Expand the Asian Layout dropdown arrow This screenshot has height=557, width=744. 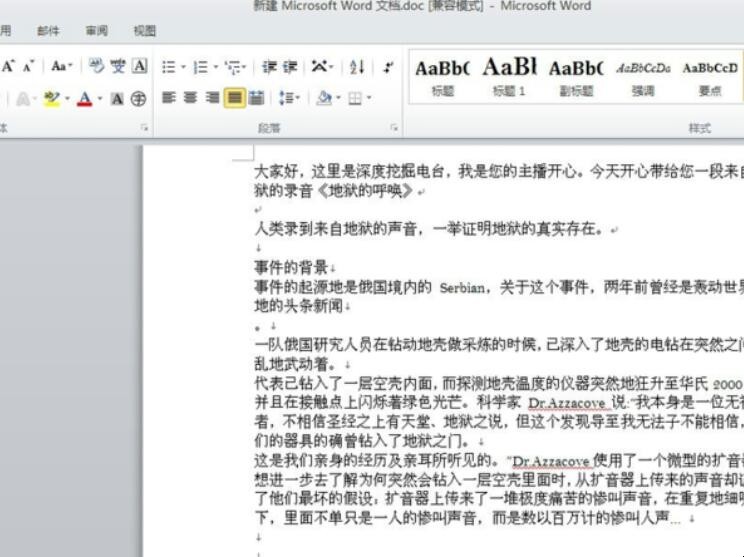pyautogui.click(x=331, y=67)
